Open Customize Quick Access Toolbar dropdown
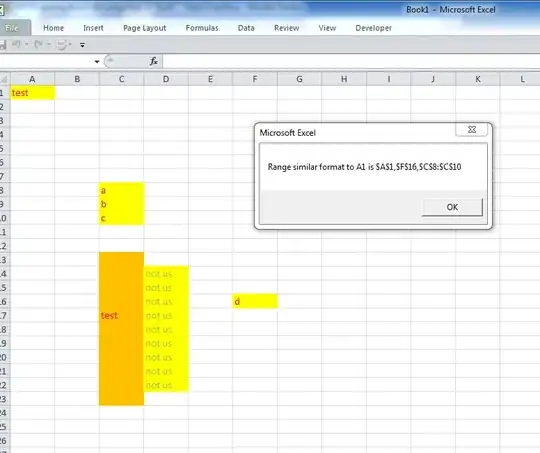 pyautogui.click(x=82, y=45)
